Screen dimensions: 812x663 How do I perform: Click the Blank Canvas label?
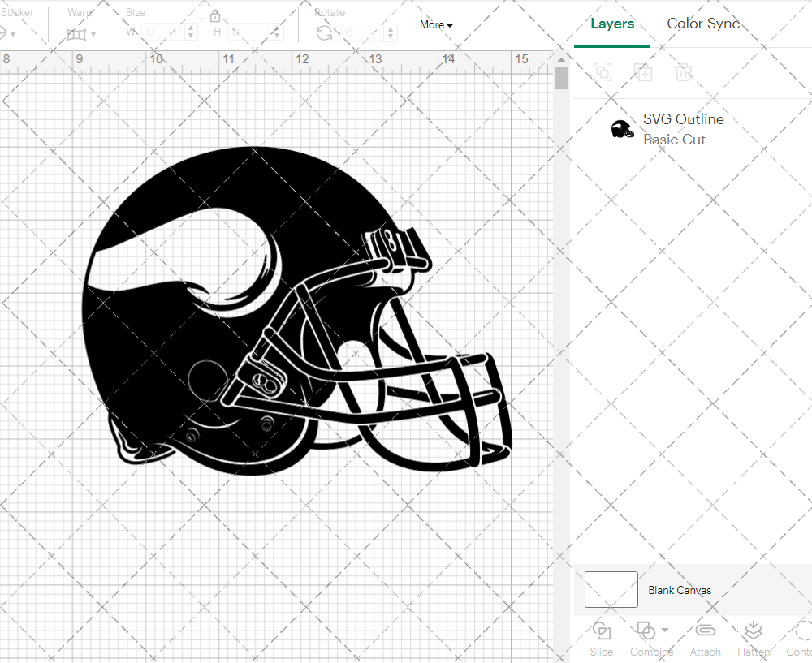tap(680, 590)
